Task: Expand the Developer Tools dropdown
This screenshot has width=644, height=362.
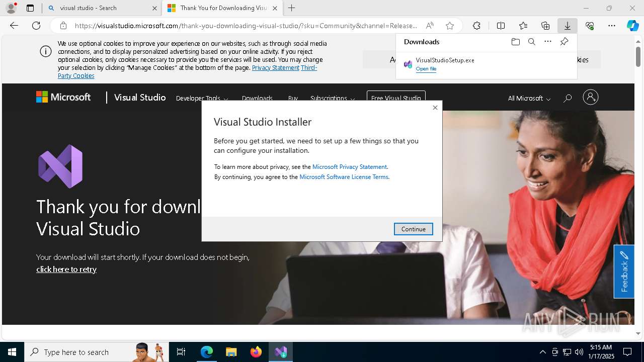Action: pyautogui.click(x=202, y=99)
